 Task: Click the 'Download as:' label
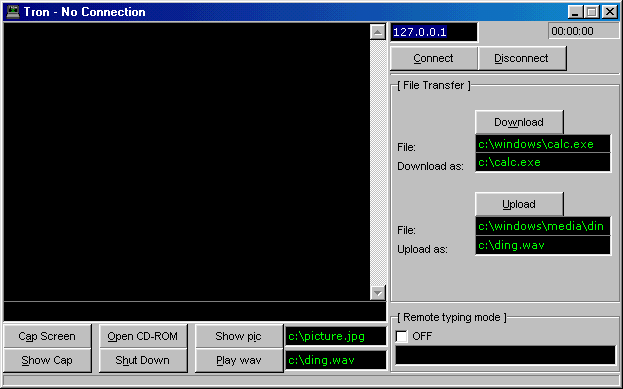pos(430,166)
